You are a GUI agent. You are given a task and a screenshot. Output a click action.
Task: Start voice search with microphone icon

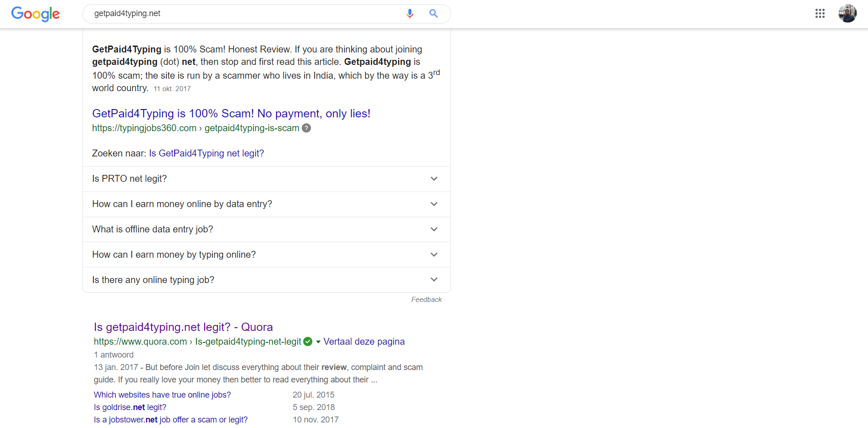point(410,14)
